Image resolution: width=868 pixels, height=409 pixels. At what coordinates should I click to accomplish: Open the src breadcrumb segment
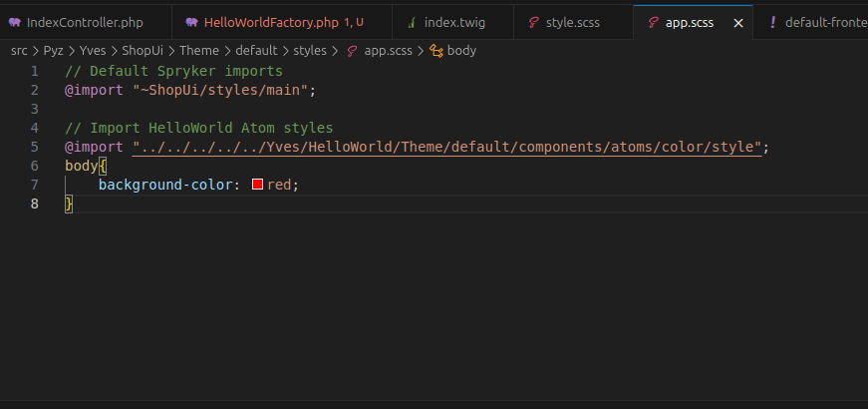point(19,51)
